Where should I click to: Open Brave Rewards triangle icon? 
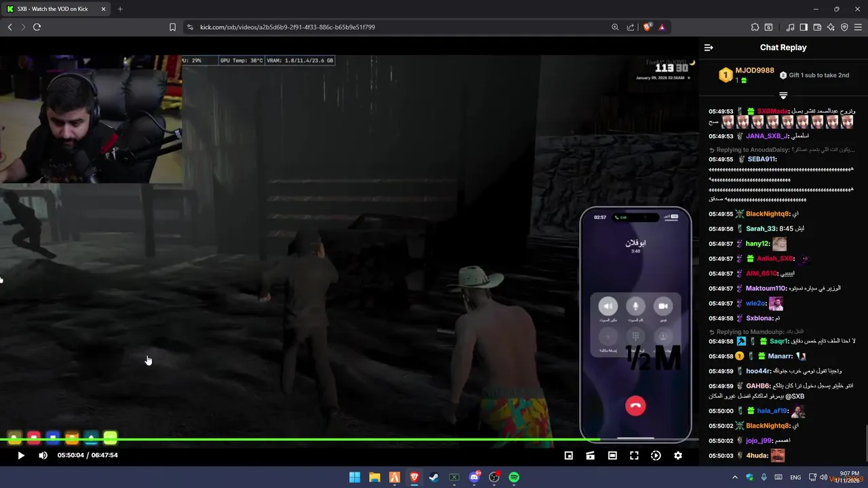click(662, 27)
